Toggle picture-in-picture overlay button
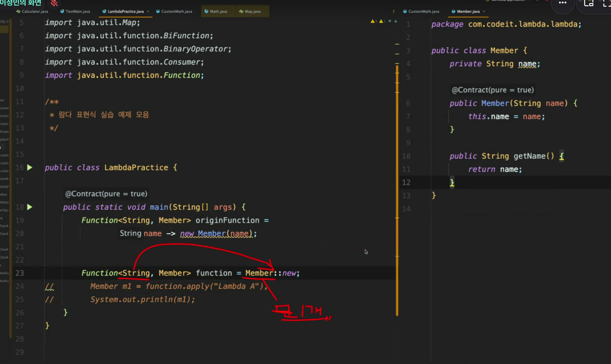Image resolution: width=611 pixels, height=364 pixels. pos(588,3)
